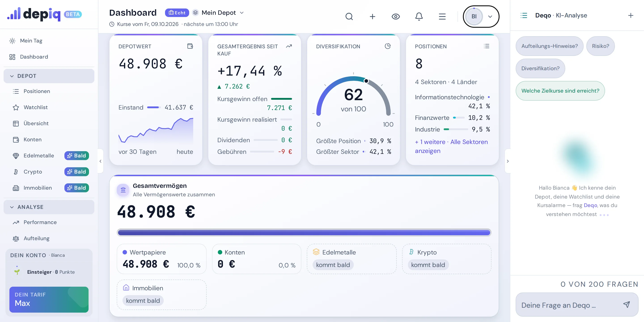Click the clock icon beside Kurse vom
The height and width of the screenshot is (322, 644).
click(112, 24)
